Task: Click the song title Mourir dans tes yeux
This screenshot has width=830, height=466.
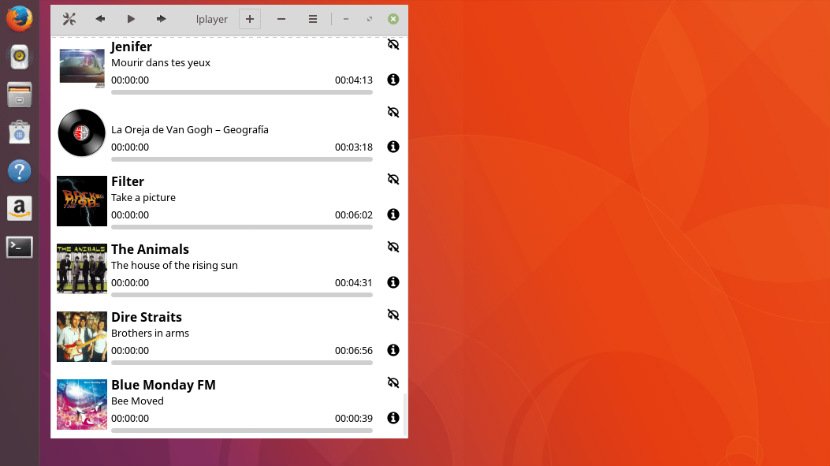Action: (160, 62)
